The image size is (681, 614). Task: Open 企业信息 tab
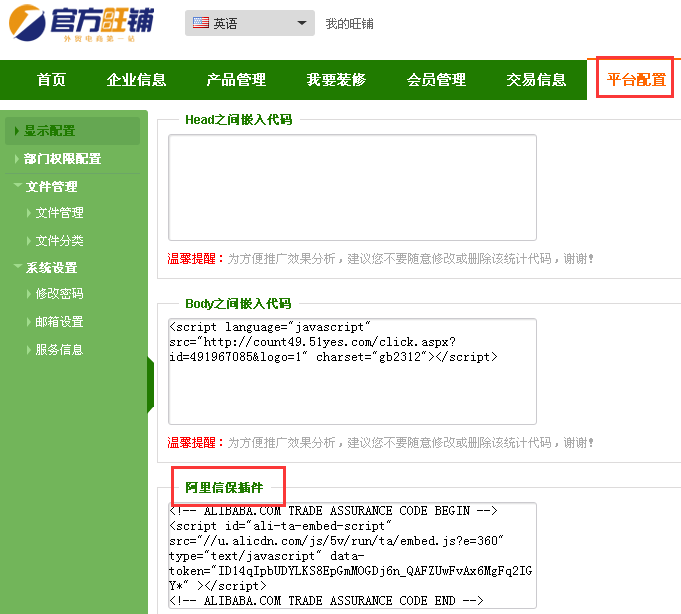coord(136,79)
